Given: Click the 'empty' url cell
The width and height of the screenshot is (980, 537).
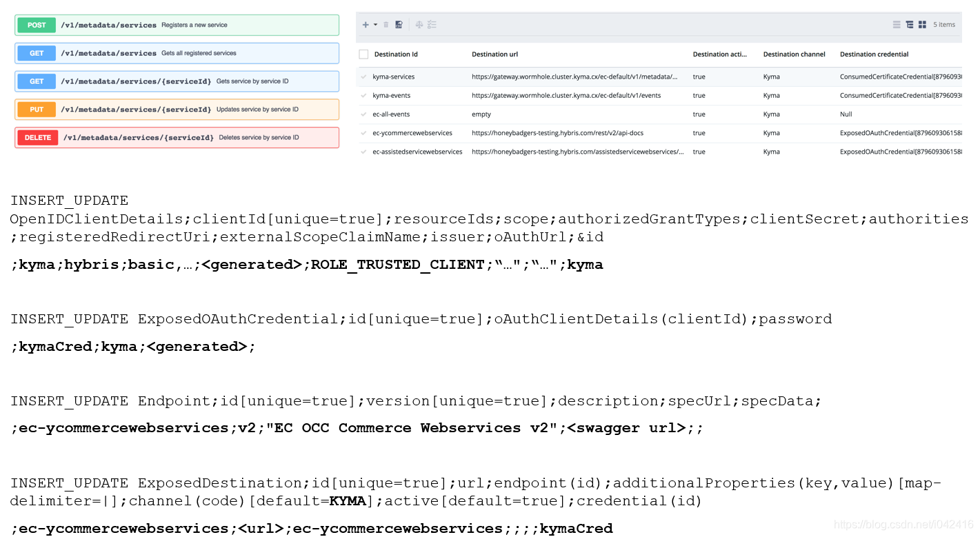Looking at the screenshot, I should (x=481, y=114).
